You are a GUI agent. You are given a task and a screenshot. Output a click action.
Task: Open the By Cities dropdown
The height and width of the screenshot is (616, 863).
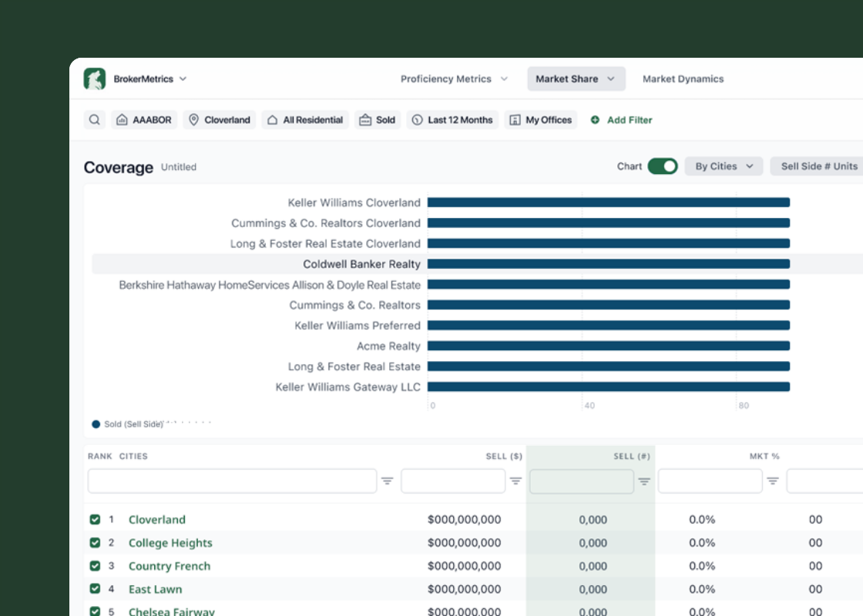pos(724,166)
